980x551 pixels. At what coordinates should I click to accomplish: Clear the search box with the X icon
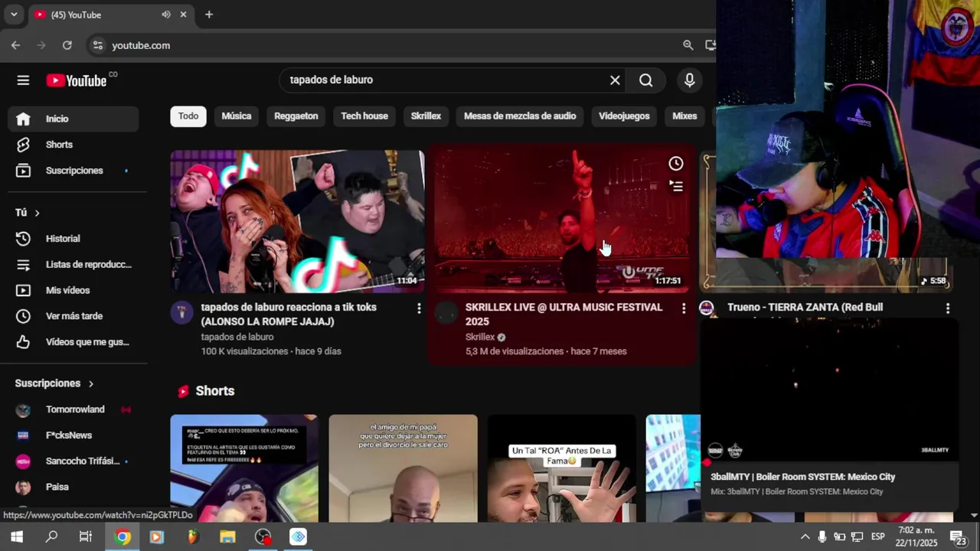click(615, 80)
